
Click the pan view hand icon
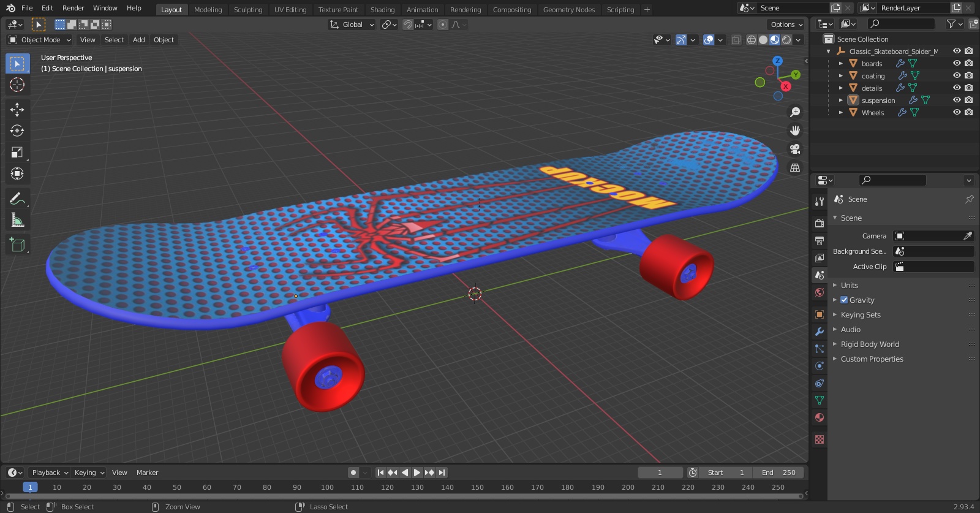(x=795, y=131)
